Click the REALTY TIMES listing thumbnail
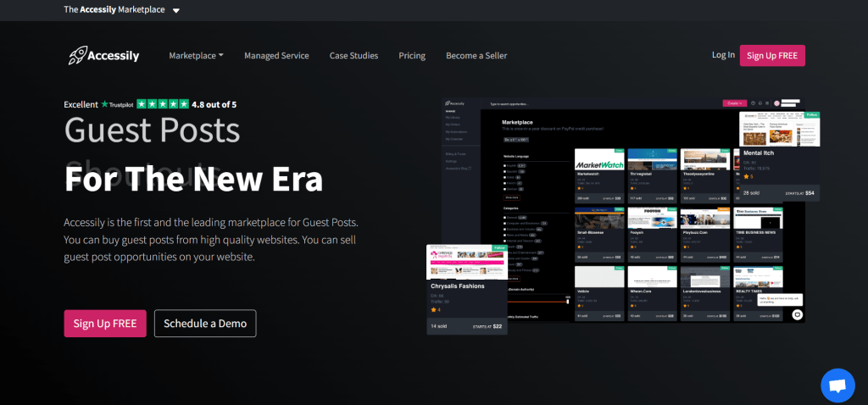 coord(758,277)
